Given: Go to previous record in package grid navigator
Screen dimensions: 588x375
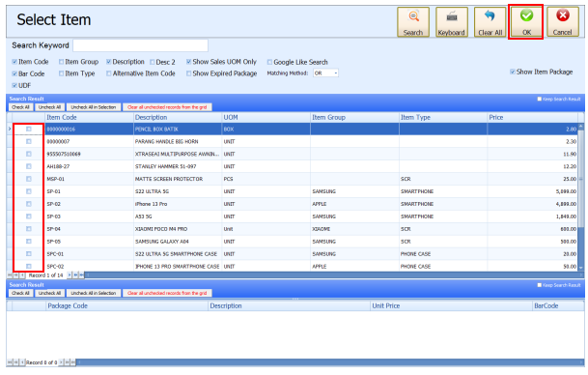Looking at the screenshot, I should 22,362.
